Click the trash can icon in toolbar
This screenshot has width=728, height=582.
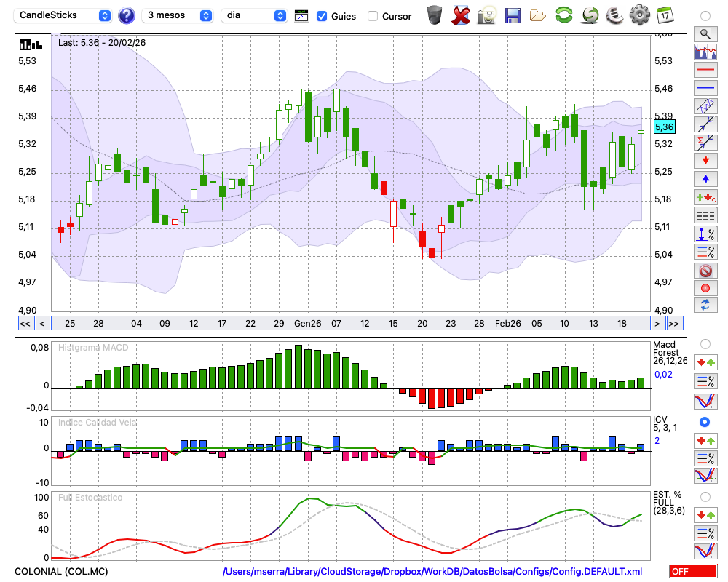click(435, 15)
